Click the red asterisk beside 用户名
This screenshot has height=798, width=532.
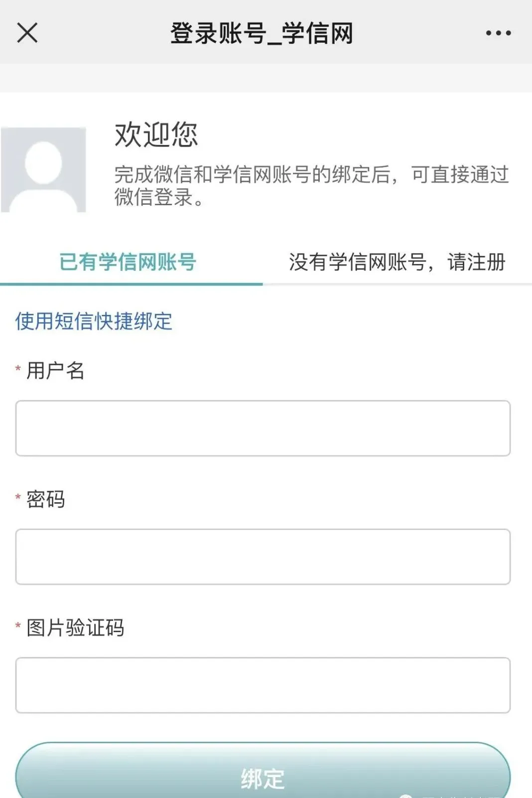point(18,369)
